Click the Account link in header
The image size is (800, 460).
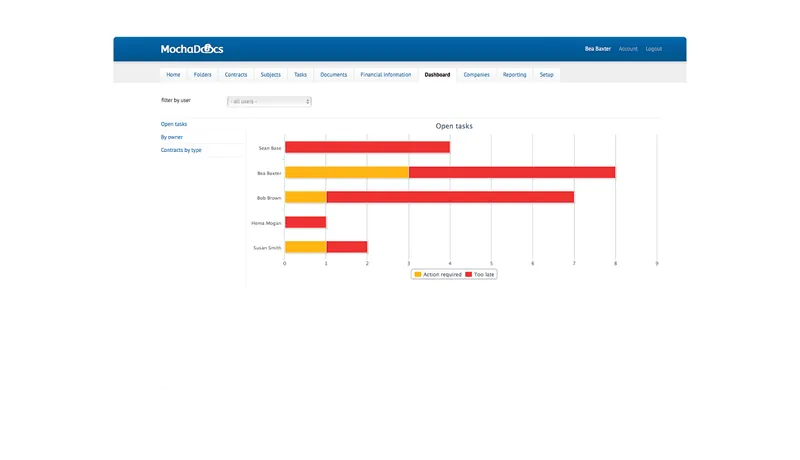pyautogui.click(x=628, y=49)
